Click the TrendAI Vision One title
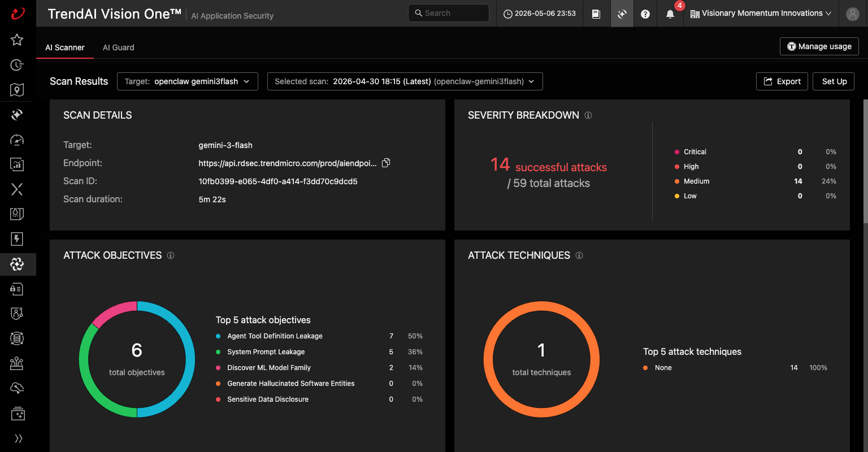 pyautogui.click(x=115, y=14)
